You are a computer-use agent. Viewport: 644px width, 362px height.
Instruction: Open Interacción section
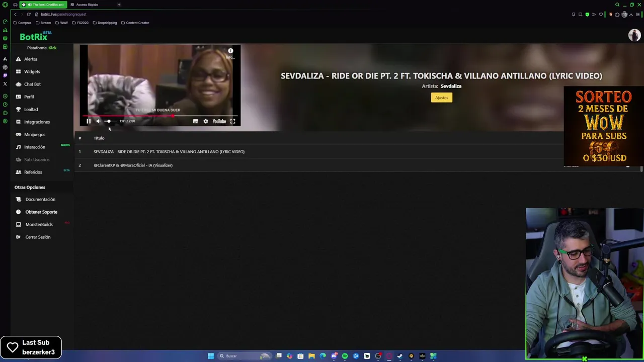click(35, 147)
